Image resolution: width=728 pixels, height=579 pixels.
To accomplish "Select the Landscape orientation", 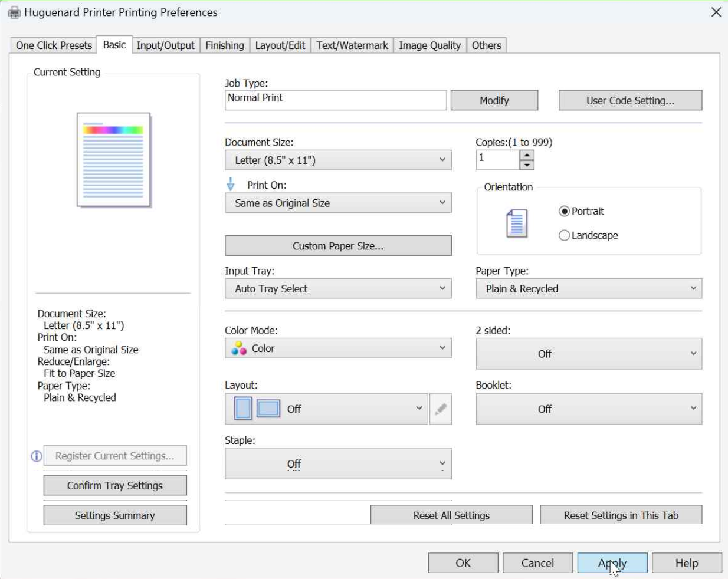I will pyautogui.click(x=564, y=235).
